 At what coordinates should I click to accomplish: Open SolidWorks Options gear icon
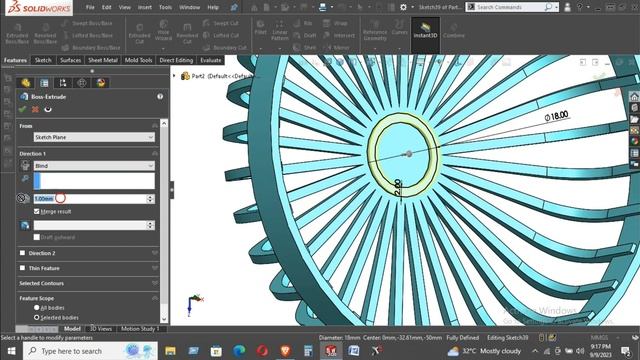[403, 7]
